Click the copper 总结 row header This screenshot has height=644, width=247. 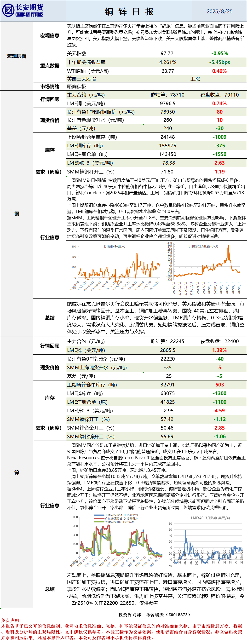(50, 317)
